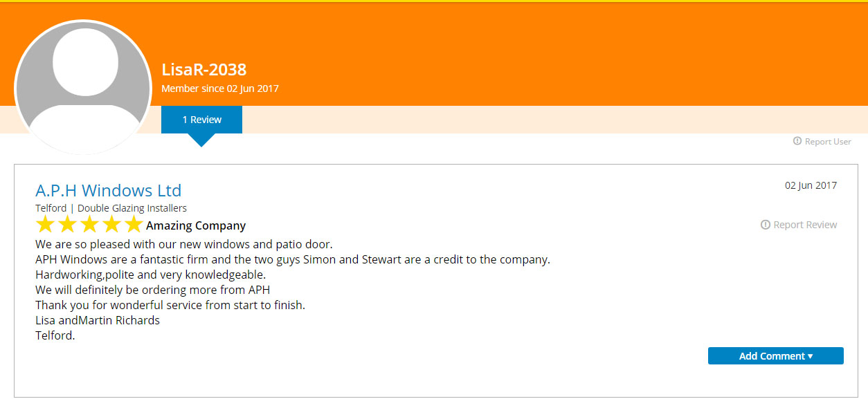
Task: Open the 1 Review tab
Action: 201,120
